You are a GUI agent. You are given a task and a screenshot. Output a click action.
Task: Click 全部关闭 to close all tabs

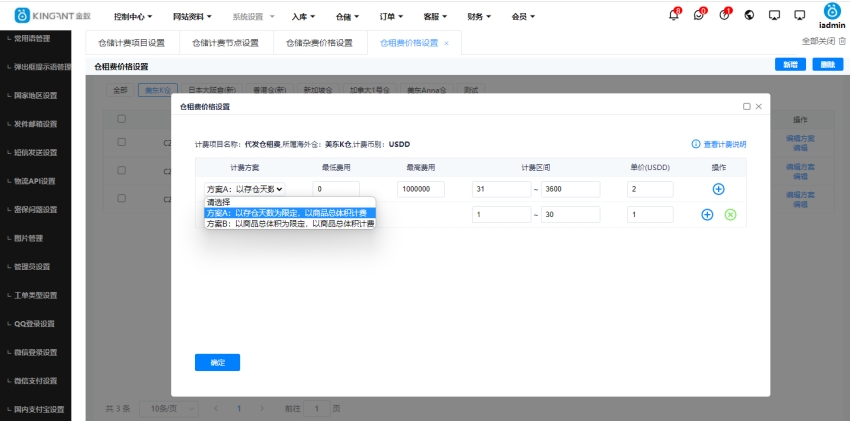click(818, 41)
